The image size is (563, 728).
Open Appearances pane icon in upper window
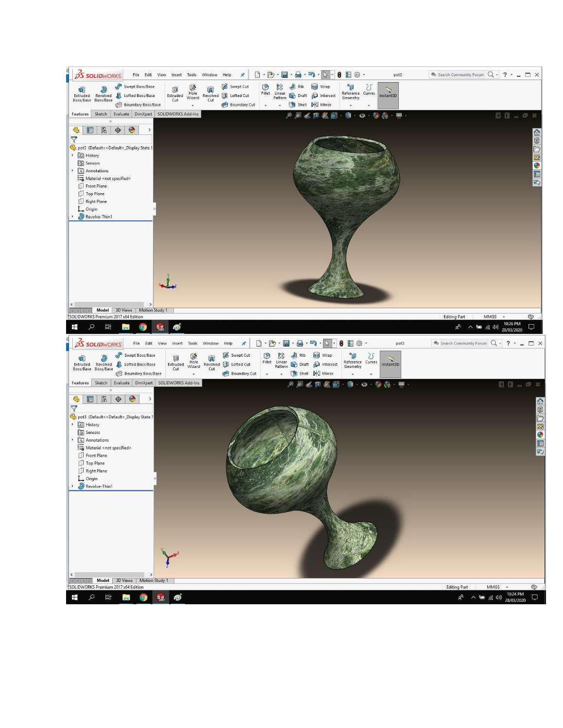coord(537,165)
